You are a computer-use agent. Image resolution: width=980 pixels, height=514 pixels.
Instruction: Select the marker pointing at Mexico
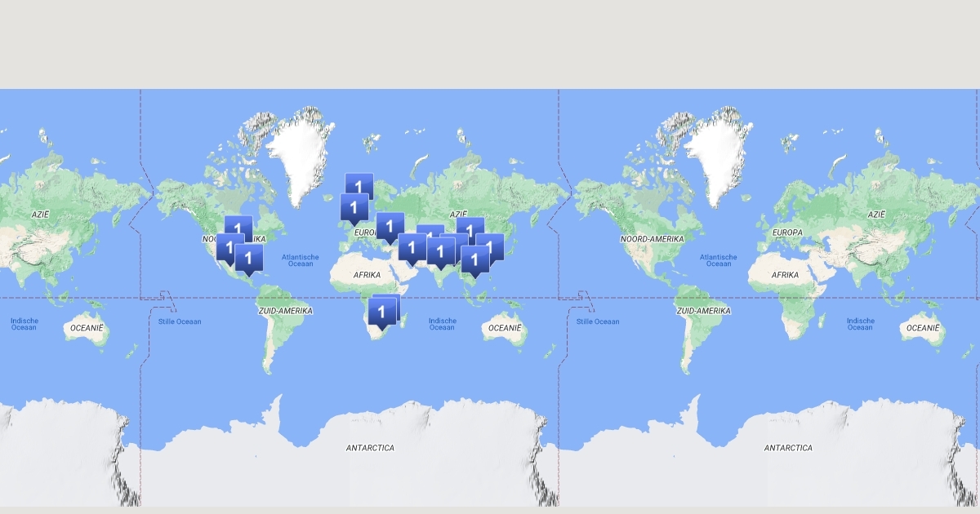(248, 257)
